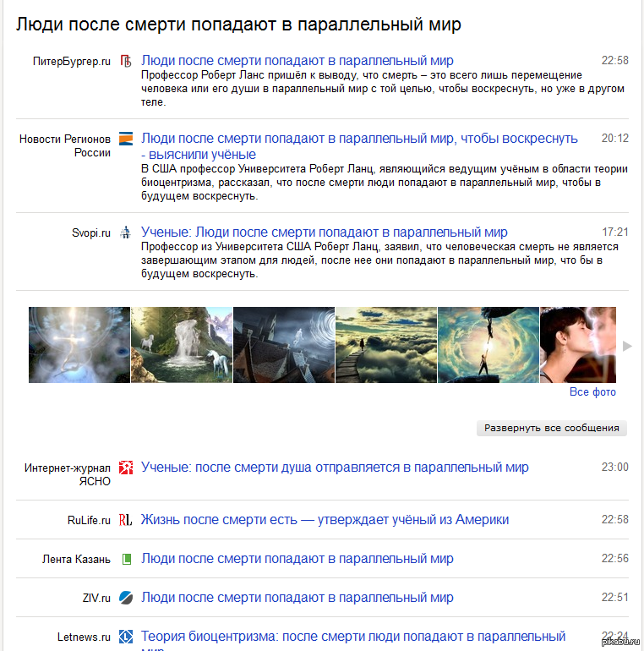Viewport: 644px width, 651px height.
Task: Click the timestamp '22:51'
Action: tap(615, 598)
